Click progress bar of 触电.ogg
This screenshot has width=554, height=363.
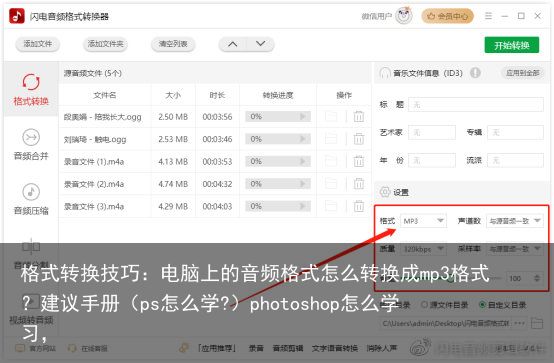278,139
